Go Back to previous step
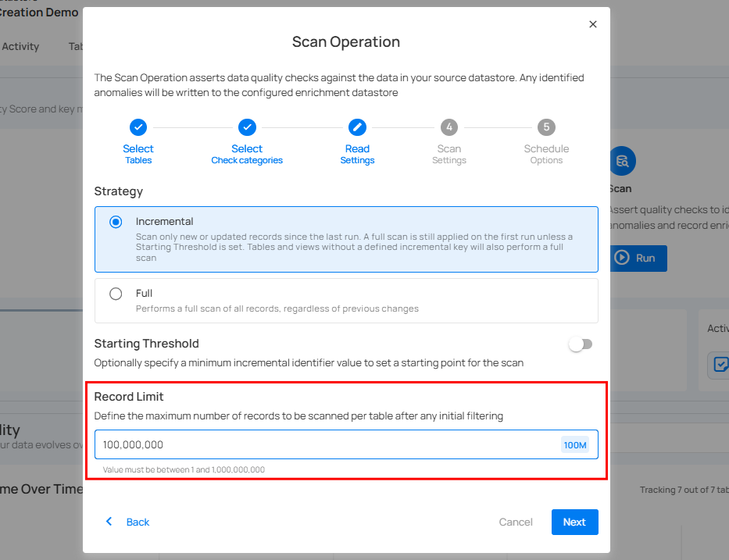Screen dimensions: 729x560 tap(138, 523)
